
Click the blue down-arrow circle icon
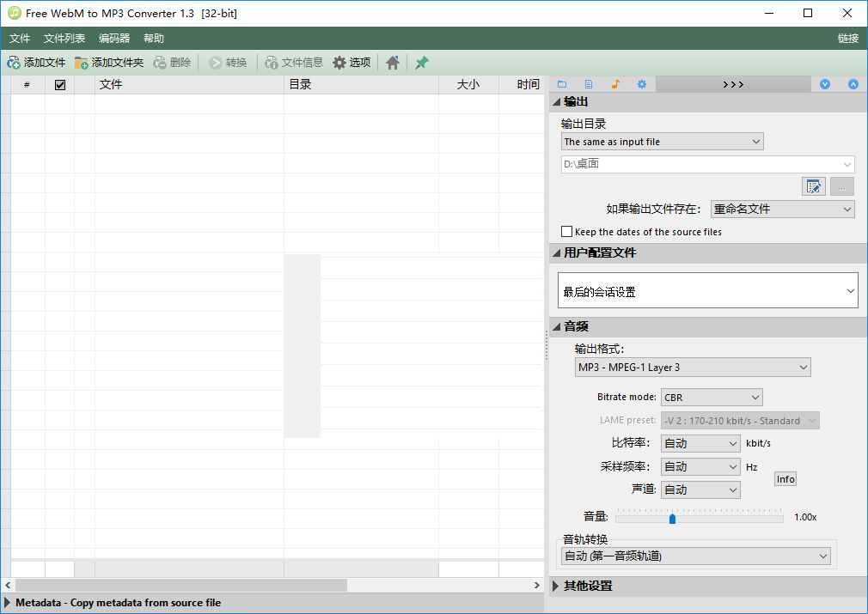point(825,84)
